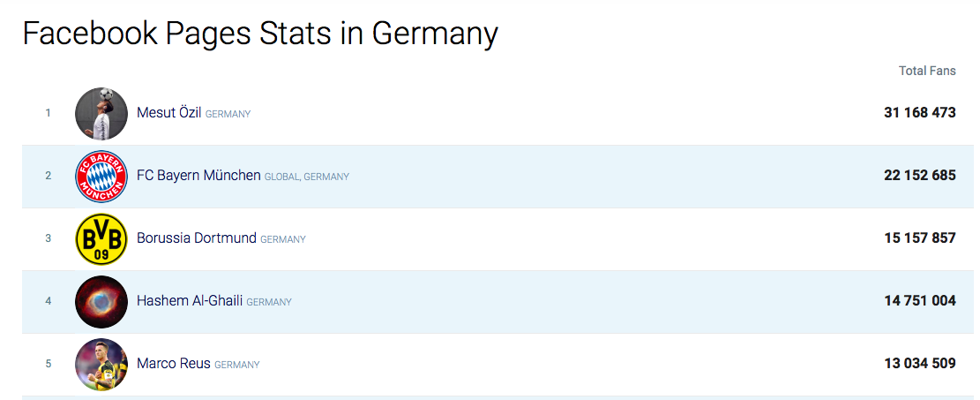Screen dimensions: 980x400
Task: Select the Facebook Pages Stats in Germany heading
Action: click(260, 34)
